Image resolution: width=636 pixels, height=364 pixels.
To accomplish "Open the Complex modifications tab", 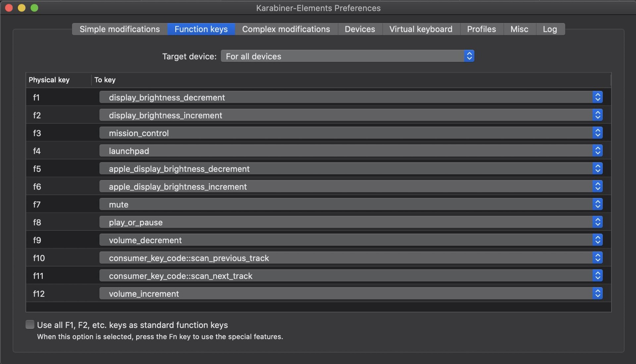I will point(286,29).
